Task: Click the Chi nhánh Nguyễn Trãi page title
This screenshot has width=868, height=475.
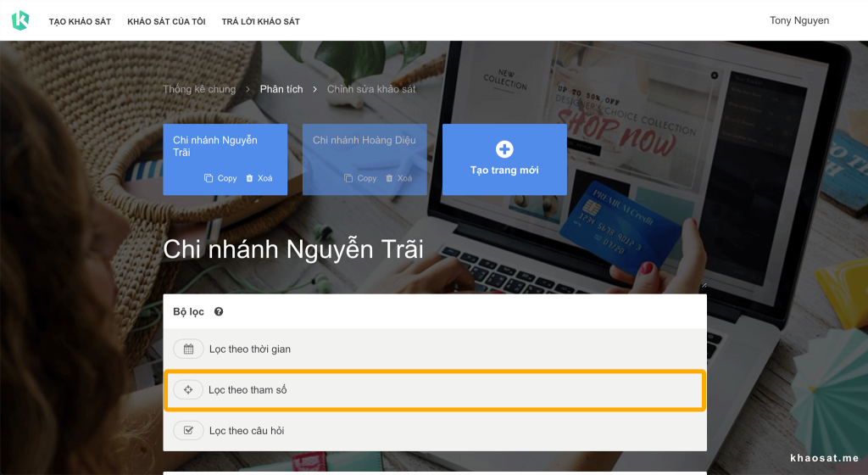Action: (x=292, y=249)
